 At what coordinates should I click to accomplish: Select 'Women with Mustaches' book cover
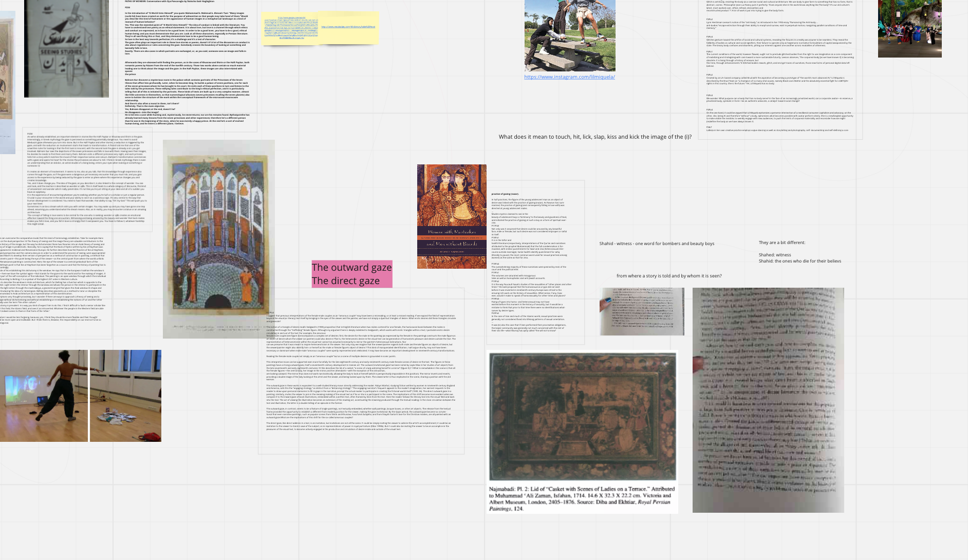(x=452, y=216)
